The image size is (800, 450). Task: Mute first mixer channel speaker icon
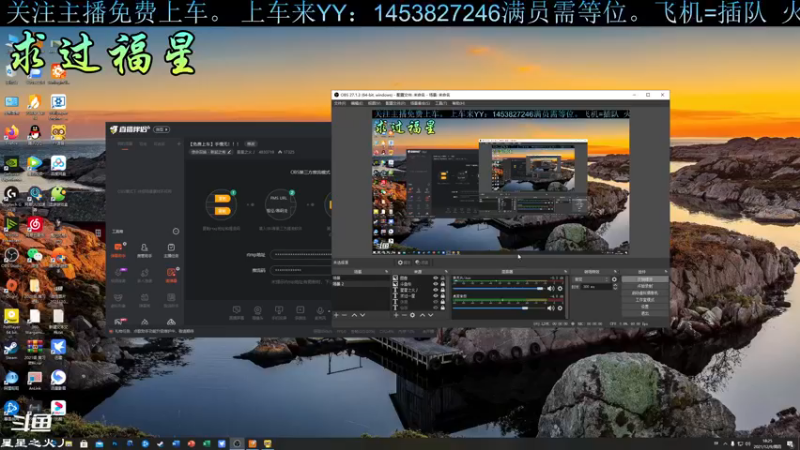pos(551,289)
